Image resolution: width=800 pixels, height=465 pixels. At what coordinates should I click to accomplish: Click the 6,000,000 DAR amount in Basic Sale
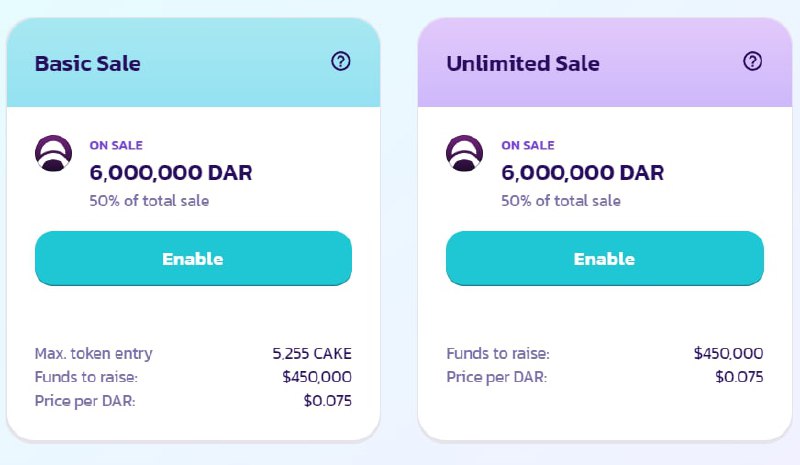pyautogui.click(x=171, y=172)
